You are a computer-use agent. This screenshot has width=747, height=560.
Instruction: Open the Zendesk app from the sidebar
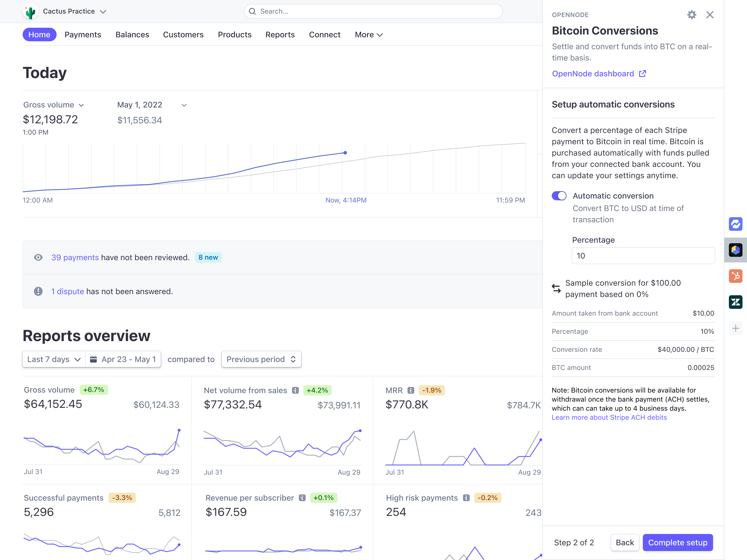click(736, 302)
